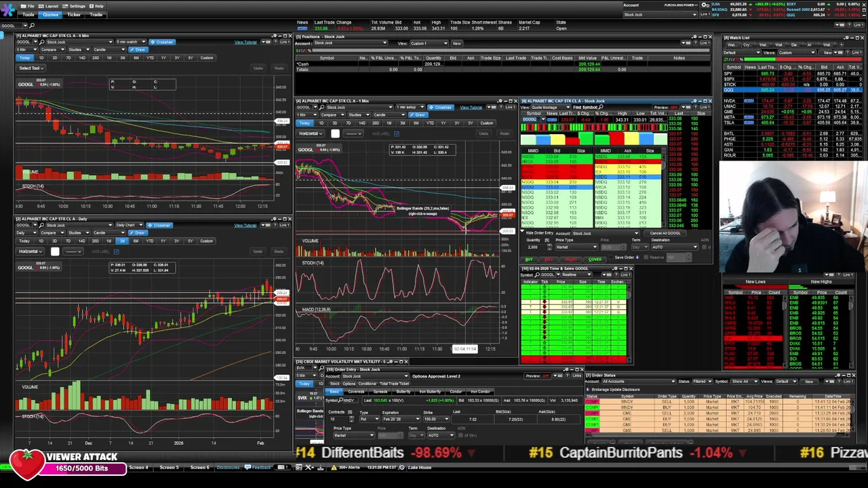This screenshot has height=488, width=868.
Task: Open the Candle chart-type dropdown in the 5 Min chart
Action: (110, 49)
